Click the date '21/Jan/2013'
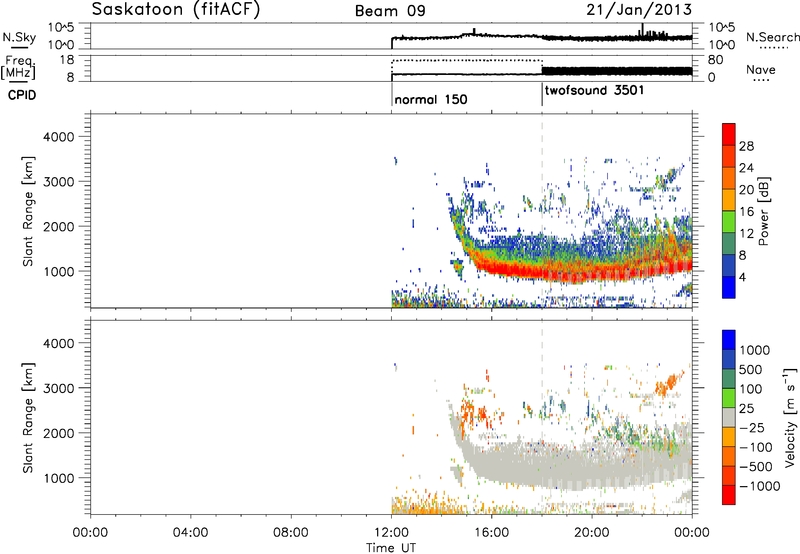This screenshot has height=554, width=800. point(639,9)
